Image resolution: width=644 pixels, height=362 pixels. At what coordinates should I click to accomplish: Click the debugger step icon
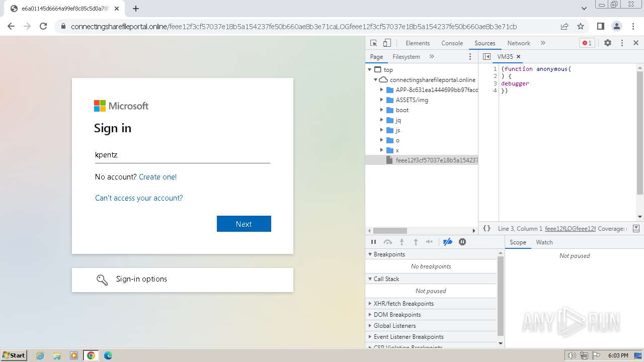click(429, 242)
